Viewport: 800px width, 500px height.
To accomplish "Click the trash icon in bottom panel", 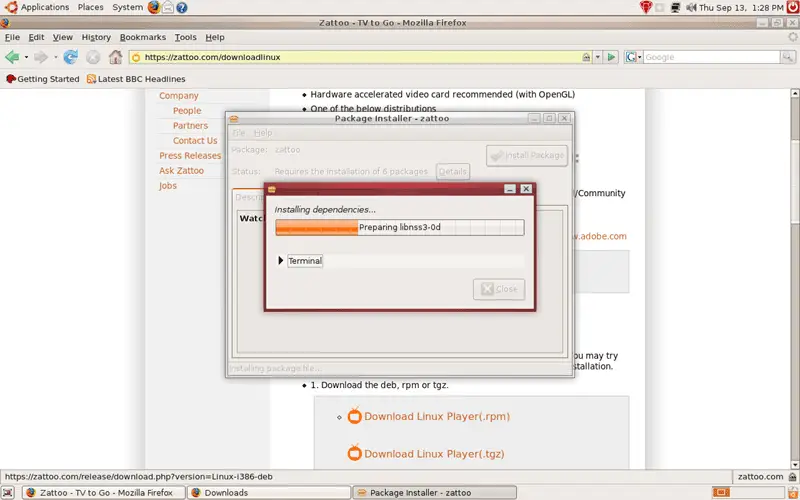I will [x=792, y=493].
